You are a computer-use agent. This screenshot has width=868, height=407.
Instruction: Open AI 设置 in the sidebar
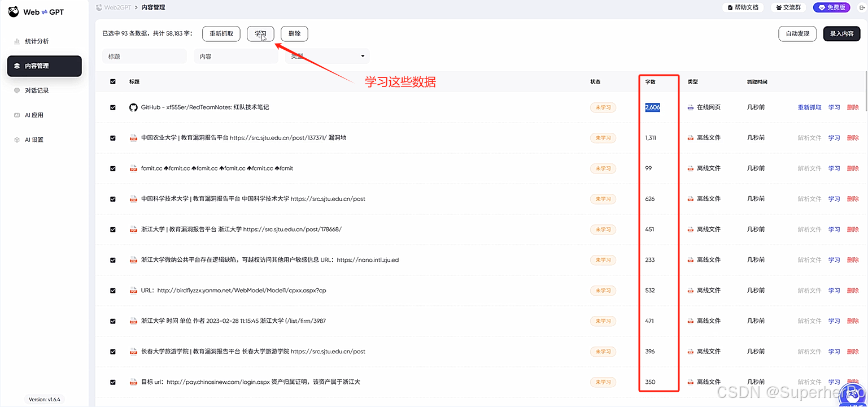click(44, 140)
